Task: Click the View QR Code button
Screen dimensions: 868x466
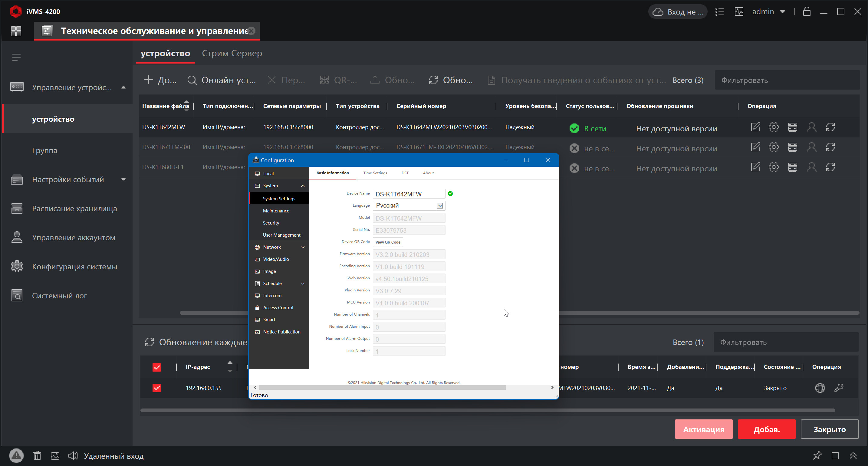Action: point(387,242)
